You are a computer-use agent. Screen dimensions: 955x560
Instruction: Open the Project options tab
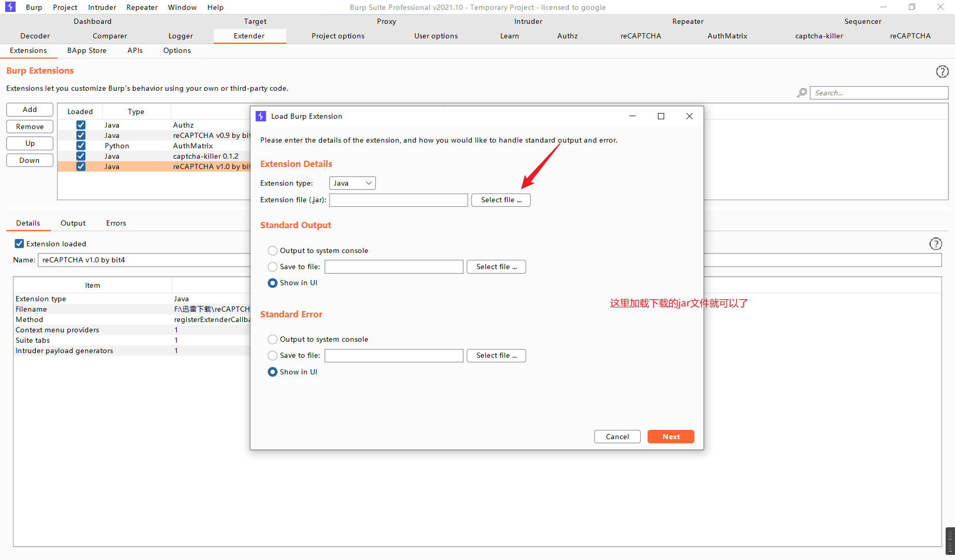click(x=338, y=36)
